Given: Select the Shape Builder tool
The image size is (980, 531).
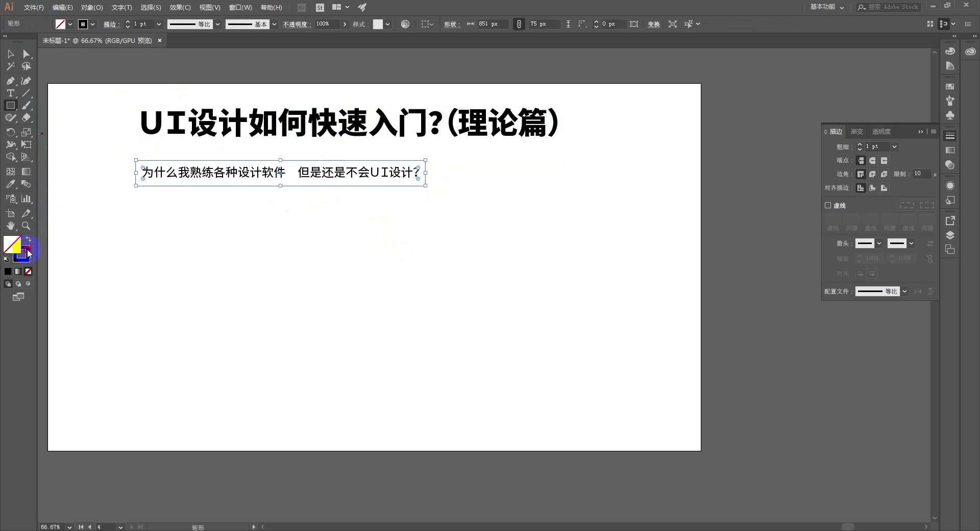Looking at the screenshot, I should coord(10,157).
